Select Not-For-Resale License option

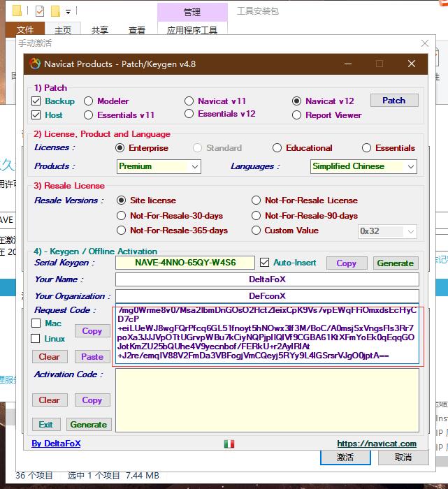pyautogui.click(x=256, y=200)
